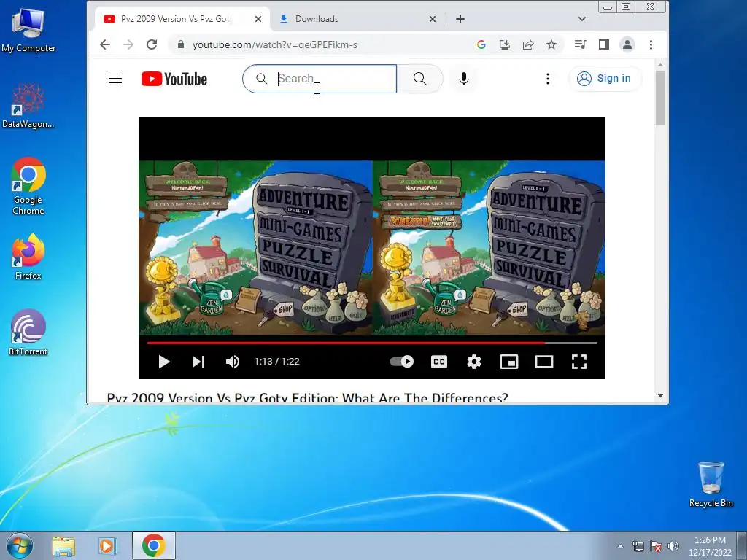747x560 pixels.
Task: Click the Sign in button
Action: [x=605, y=79]
